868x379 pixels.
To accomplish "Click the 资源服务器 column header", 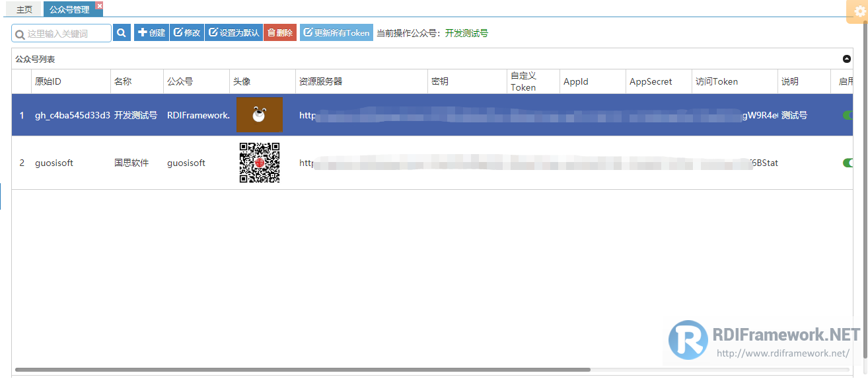I will coord(361,82).
